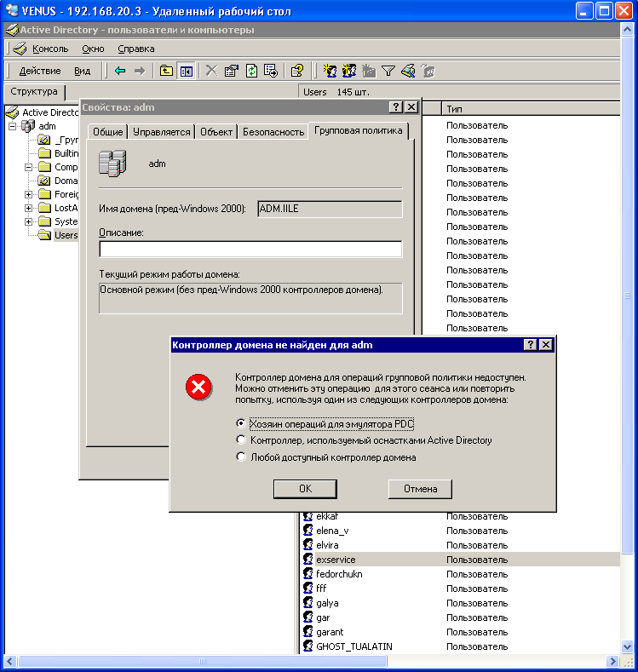The image size is (638, 672).
Task: Close the domain controller error dialog
Action: [x=546, y=345]
